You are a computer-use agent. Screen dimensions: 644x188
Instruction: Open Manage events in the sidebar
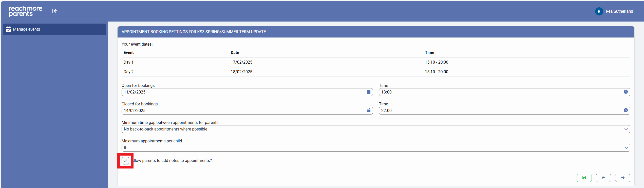pyautogui.click(x=27, y=29)
